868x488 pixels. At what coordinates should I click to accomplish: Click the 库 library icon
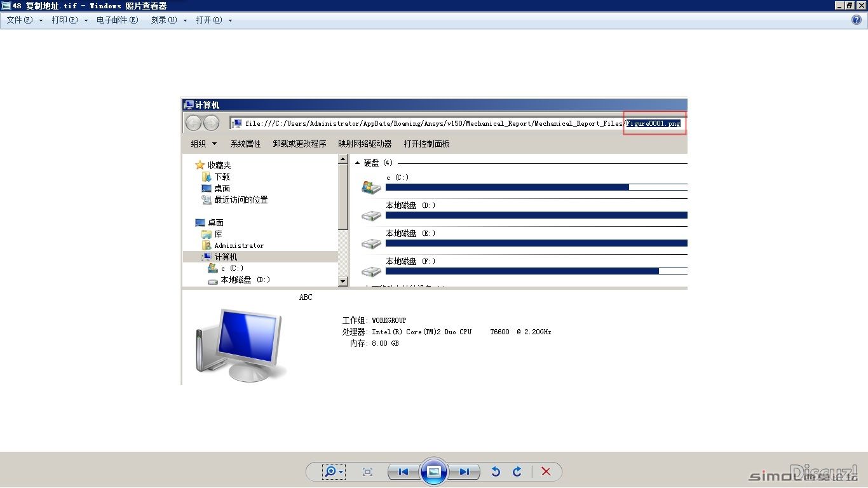(x=207, y=234)
